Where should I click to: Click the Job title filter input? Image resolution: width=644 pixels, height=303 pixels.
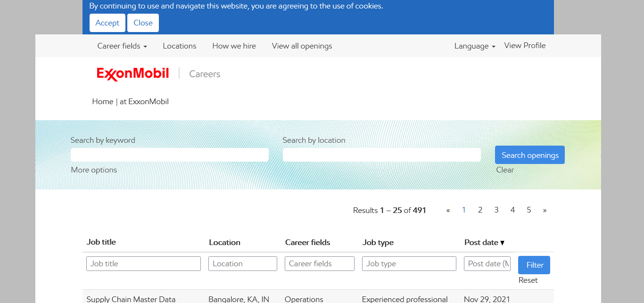[143, 263]
